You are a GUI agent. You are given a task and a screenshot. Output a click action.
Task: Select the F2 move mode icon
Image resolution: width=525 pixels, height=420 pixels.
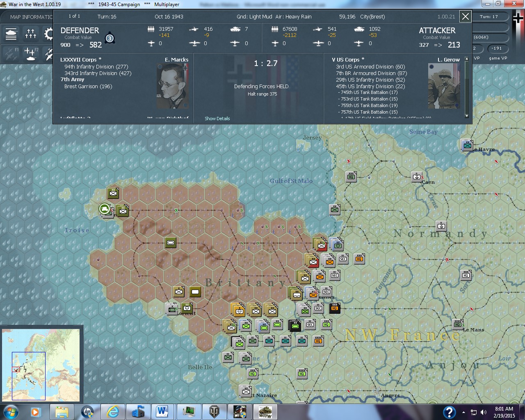click(x=31, y=54)
